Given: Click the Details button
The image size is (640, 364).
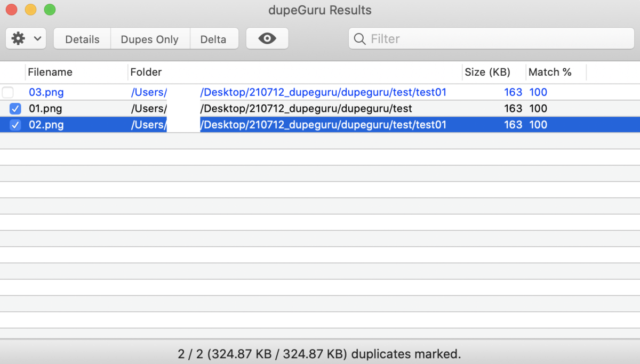Looking at the screenshot, I should click(82, 39).
